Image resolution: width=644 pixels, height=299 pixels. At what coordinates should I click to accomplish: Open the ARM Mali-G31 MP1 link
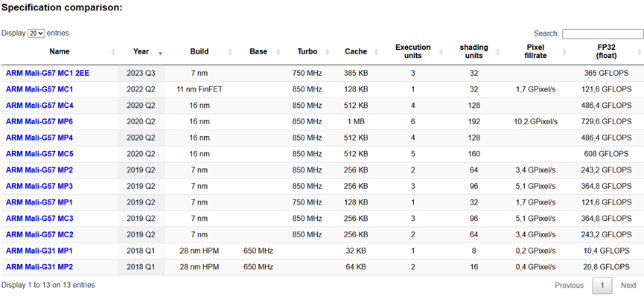[39, 251]
